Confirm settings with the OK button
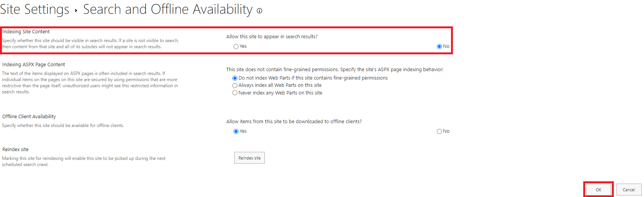Image resolution: width=644 pixels, height=197 pixels. coord(599,190)
